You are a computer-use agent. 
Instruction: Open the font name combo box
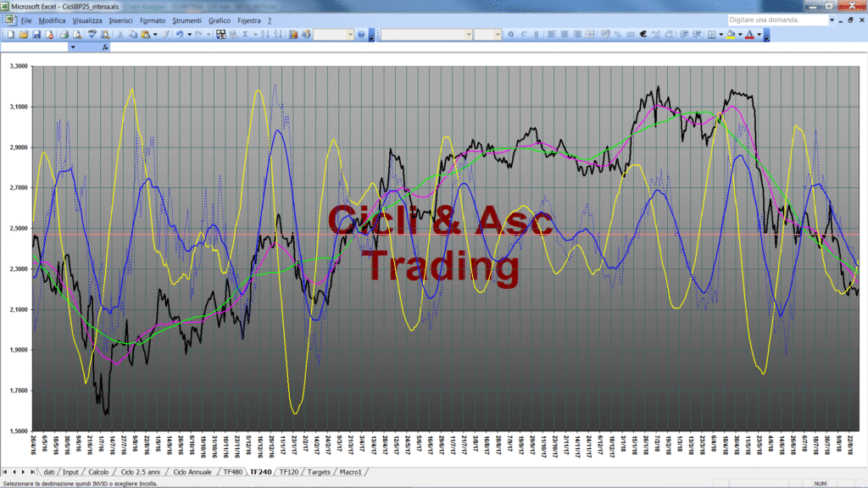(x=426, y=34)
